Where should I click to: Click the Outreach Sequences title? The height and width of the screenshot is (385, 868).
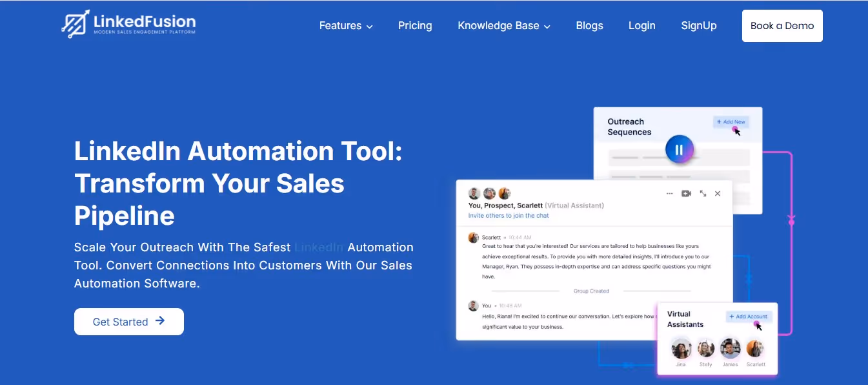click(x=629, y=127)
